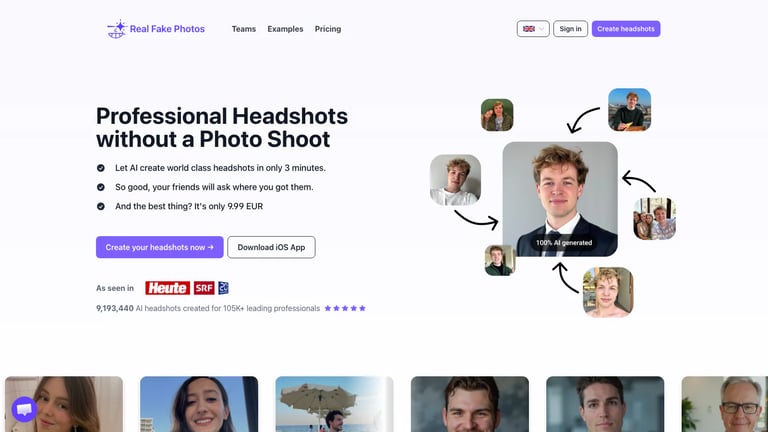768x432 pixels.
Task: Click Create your headshots now button
Action: click(160, 247)
